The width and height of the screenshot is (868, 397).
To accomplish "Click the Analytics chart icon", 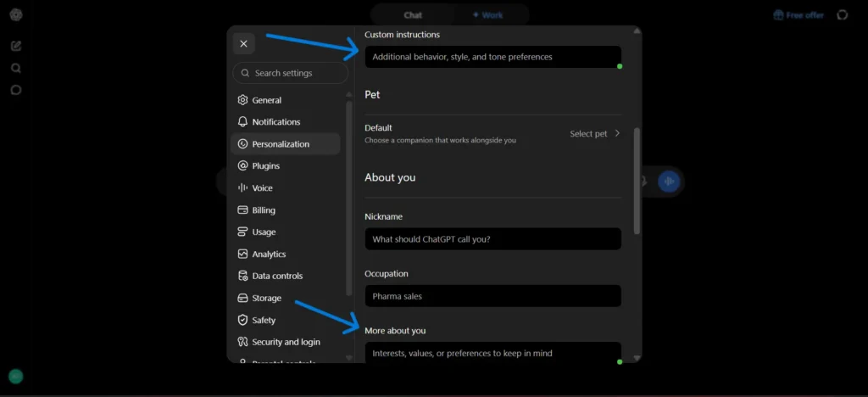I will tap(242, 254).
